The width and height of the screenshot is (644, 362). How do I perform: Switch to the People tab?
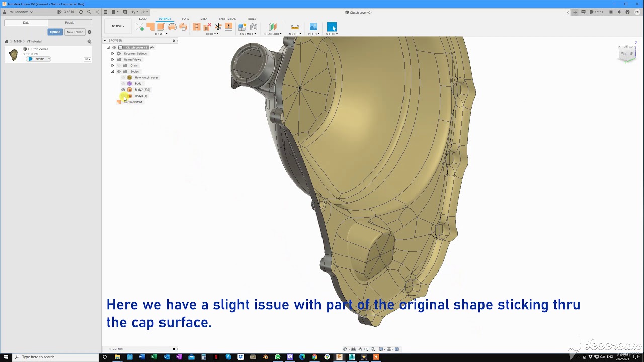coord(70,22)
